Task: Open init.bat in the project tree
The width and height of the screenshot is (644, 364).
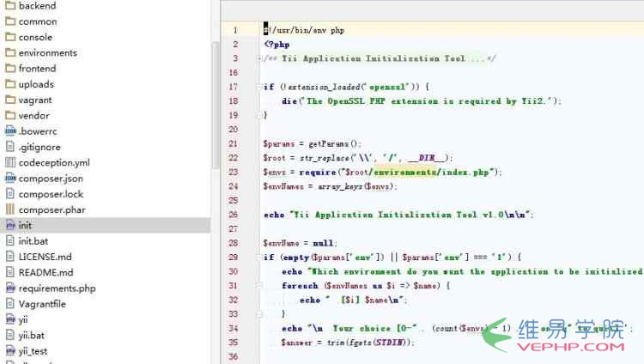Action: [33, 240]
